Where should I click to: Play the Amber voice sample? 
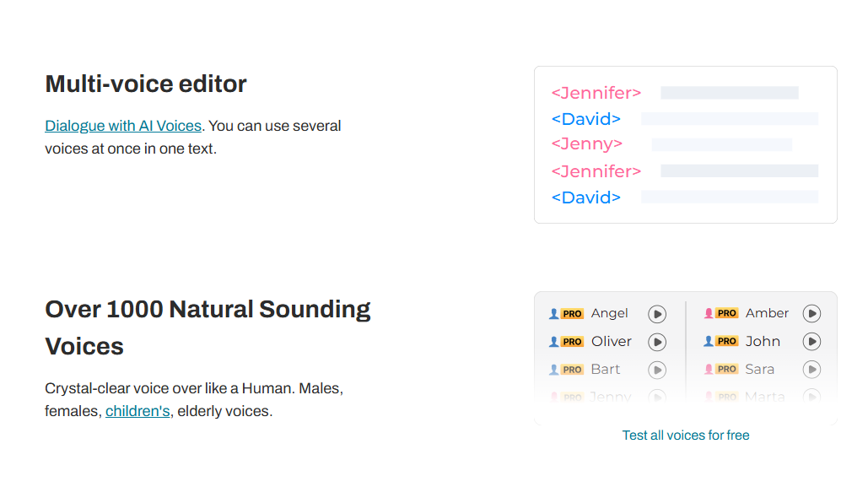click(811, 314)
